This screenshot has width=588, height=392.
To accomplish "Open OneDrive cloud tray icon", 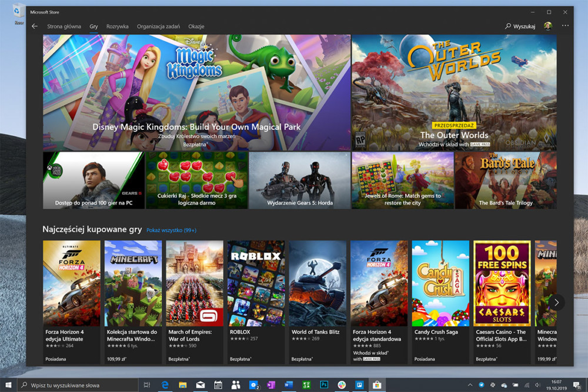I will point(504,386).
